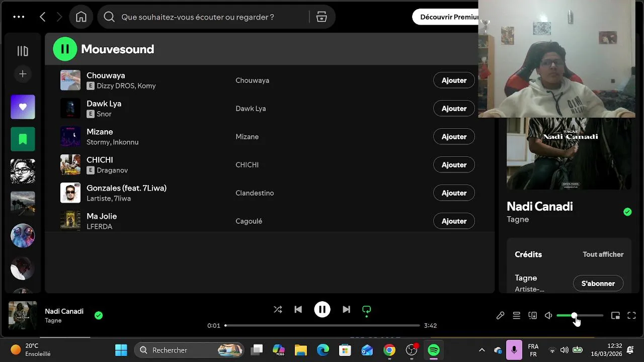This screenshot has height=362, width=644.
Task: Add Gonzales (feat. 7Liwa) to playlist
Action: click(x=454, y=193)
